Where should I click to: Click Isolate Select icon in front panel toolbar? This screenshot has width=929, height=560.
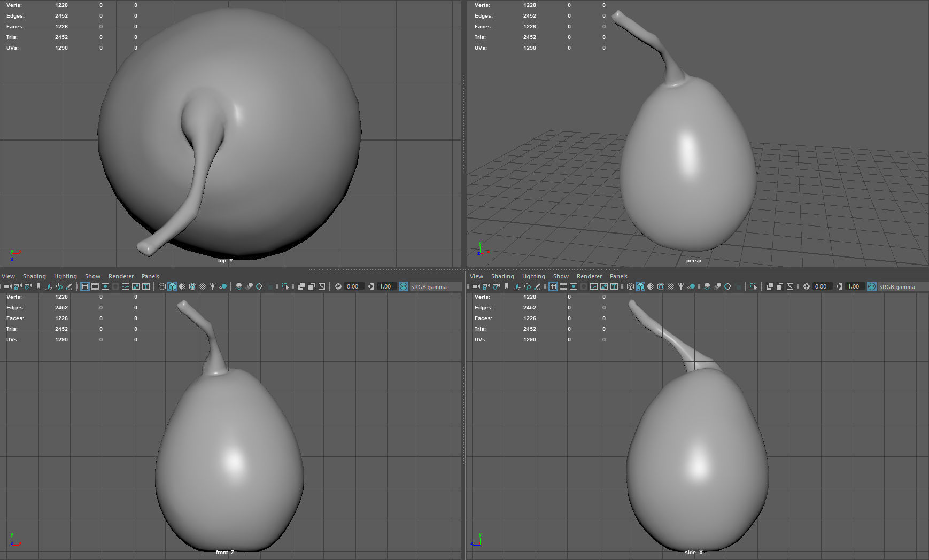pos(285,286)
